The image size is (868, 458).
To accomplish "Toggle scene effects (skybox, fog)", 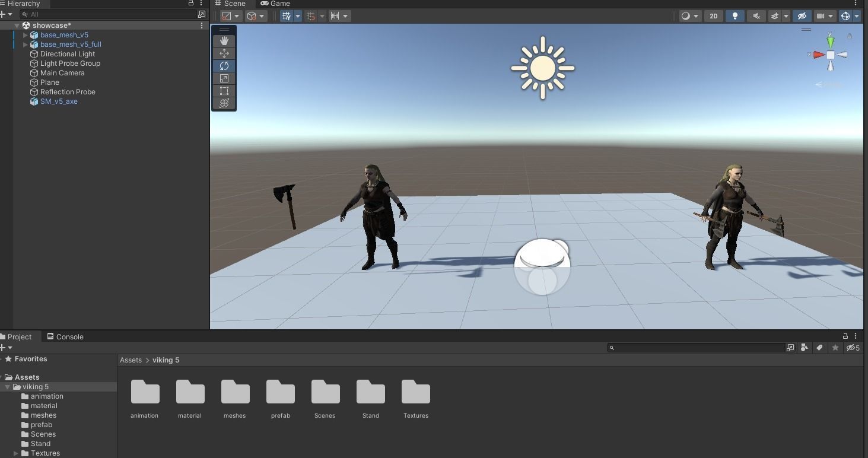I will tap(774, 16).
